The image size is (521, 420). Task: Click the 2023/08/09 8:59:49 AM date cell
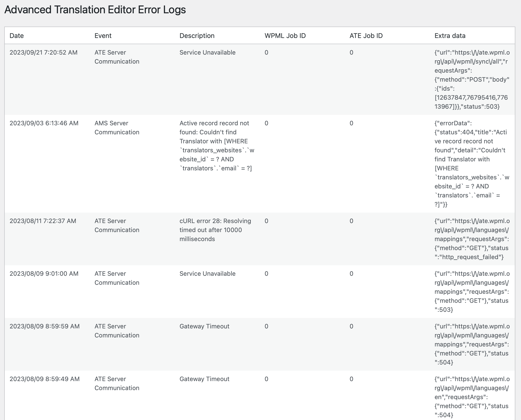pyautogui.click(x=45, y=379)
